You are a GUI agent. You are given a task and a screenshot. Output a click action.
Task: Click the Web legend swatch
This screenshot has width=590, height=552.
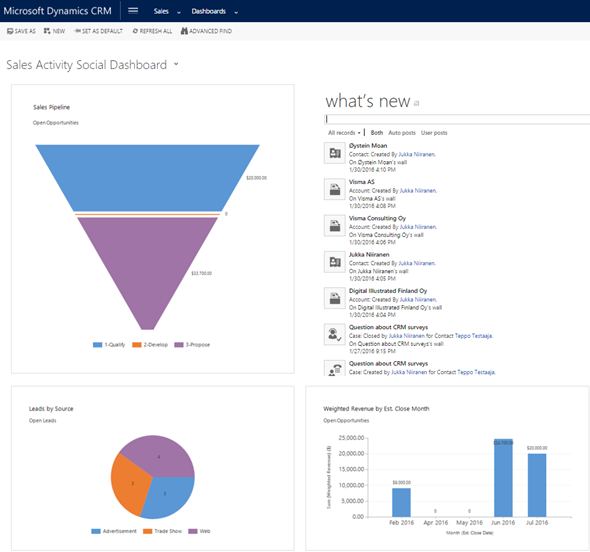pyautogui.click(x=193, y=531)
